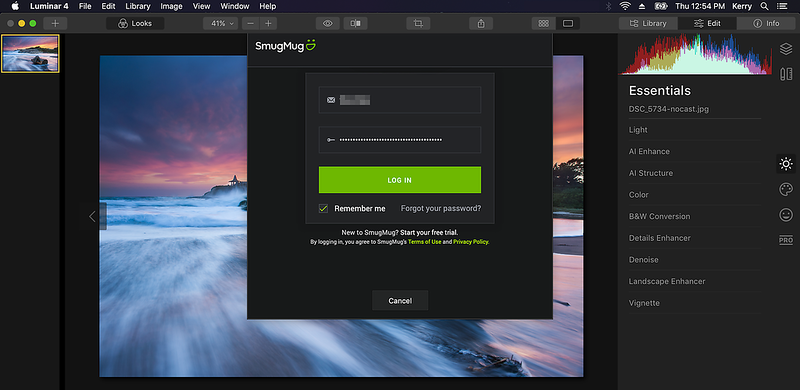Viewport: 800px width, 390px height.
Task: Switch to the Info tab
Action: tap(766, 23)
